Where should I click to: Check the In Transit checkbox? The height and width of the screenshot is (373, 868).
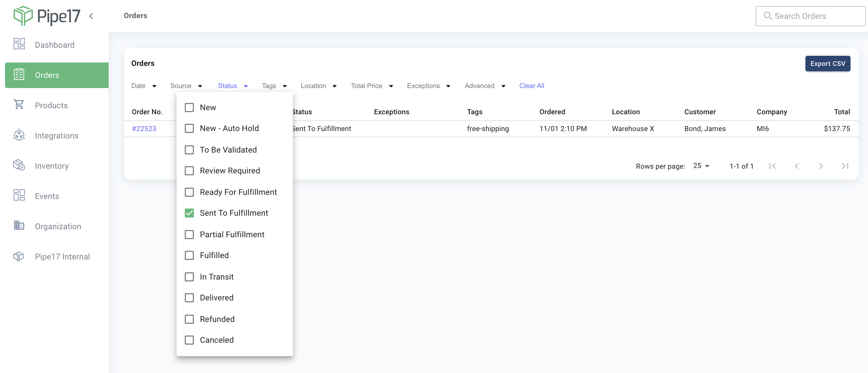point(189,277)
